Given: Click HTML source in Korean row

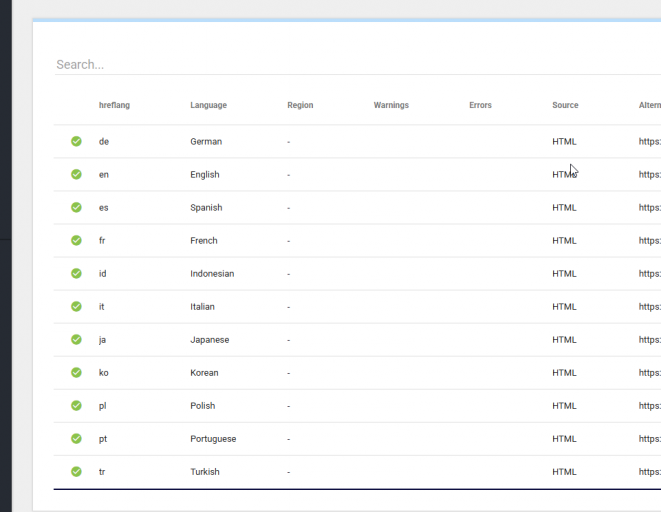Looking at the screenshot, I should click(x=564, y=373).
